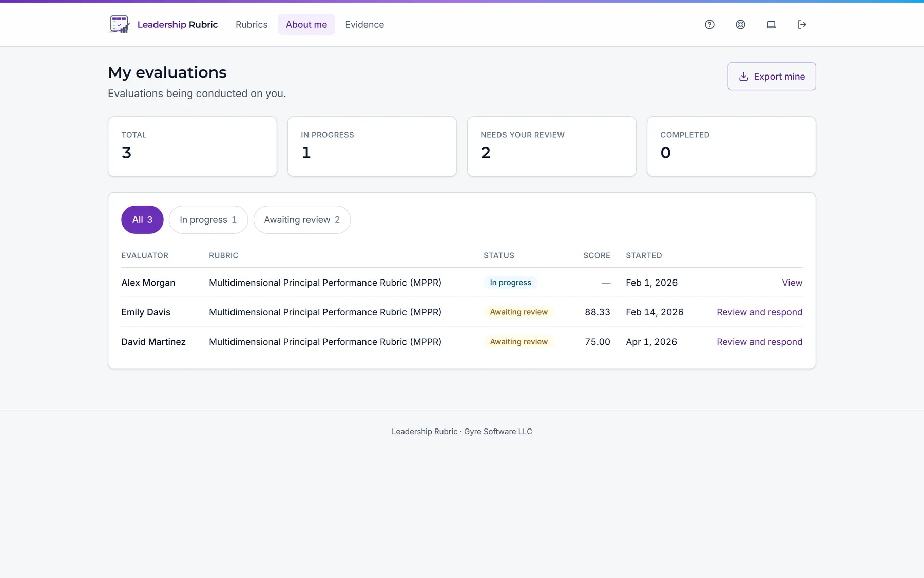Click the date Apr 1, 2026
The width and height of the screenshot is (924, 578).
pyautogui.click(x=651, y=342)
